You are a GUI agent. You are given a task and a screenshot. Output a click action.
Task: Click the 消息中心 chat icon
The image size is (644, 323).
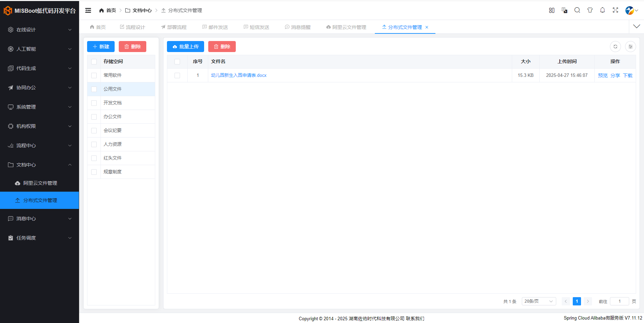point(11,219)
